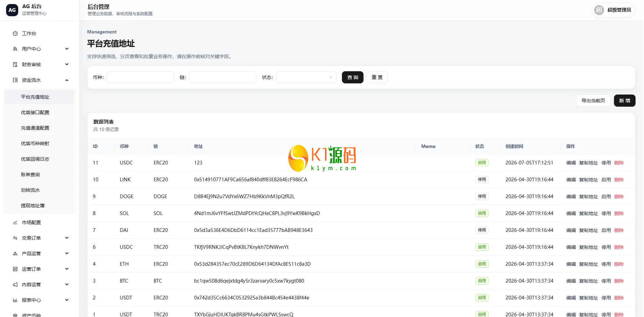The width and height of the screenshot is (644, 317).
Task: Click the AG logo icon
Action: pos(12,10)
